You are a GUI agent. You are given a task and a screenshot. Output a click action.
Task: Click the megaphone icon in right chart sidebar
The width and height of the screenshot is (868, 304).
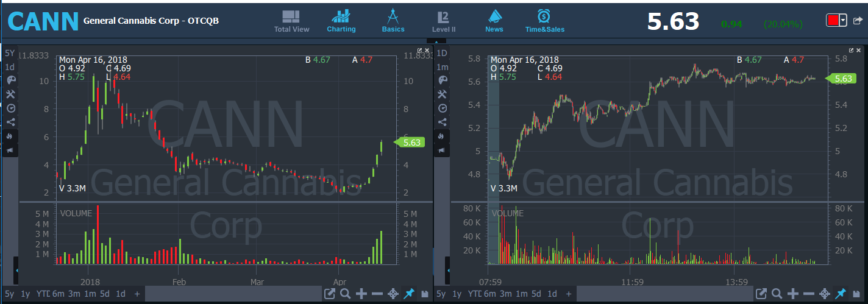[443, 150]
